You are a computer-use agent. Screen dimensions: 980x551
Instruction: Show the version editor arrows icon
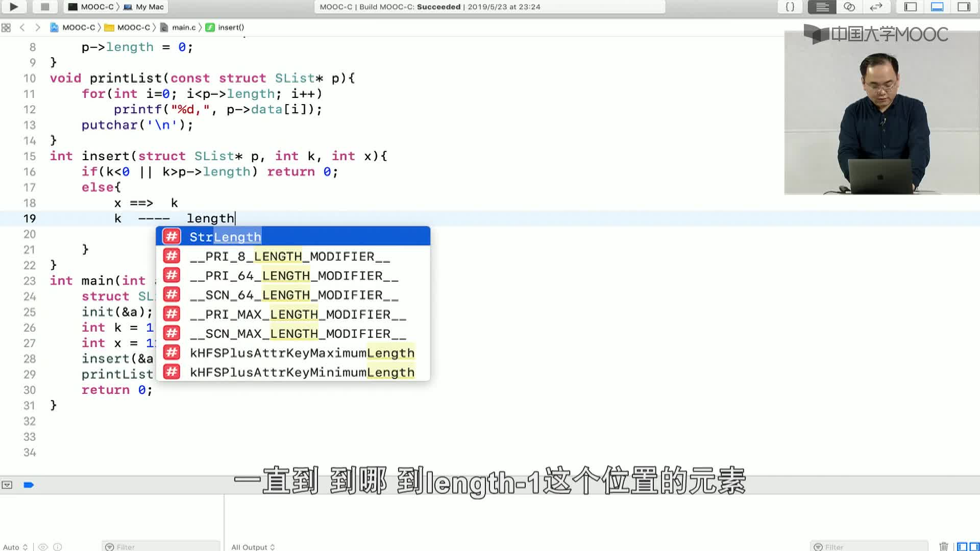(x=876, y=7)
